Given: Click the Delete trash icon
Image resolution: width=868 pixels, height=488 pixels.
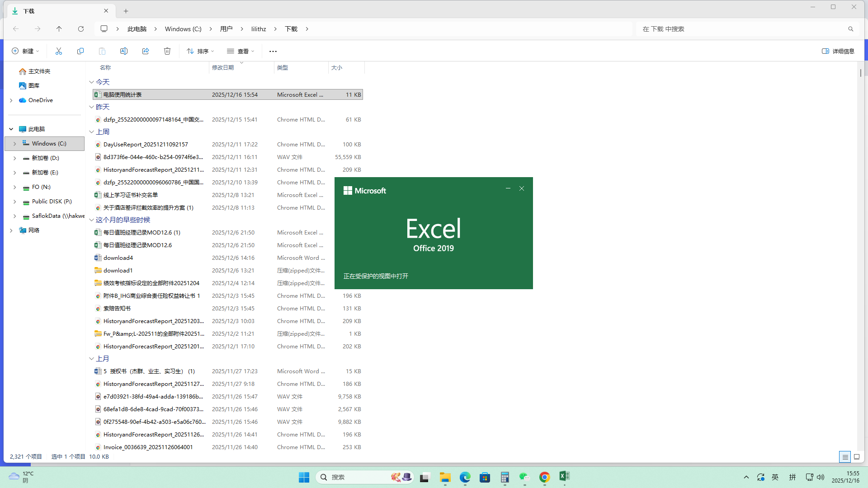Looking at the screenshot, I should 167,51.
